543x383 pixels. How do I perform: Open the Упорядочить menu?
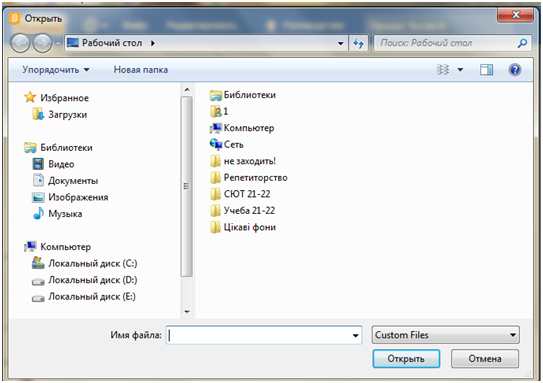(x=56, y=70)
